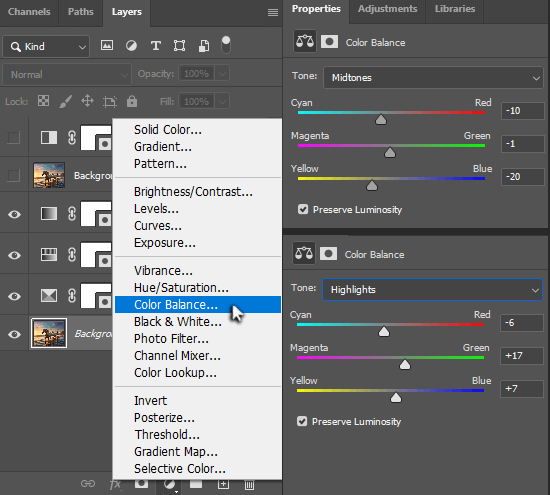Screen dimensions: 550x495
Task: Expand the Kind layer filter dropdown
Action: click(46, 46)
